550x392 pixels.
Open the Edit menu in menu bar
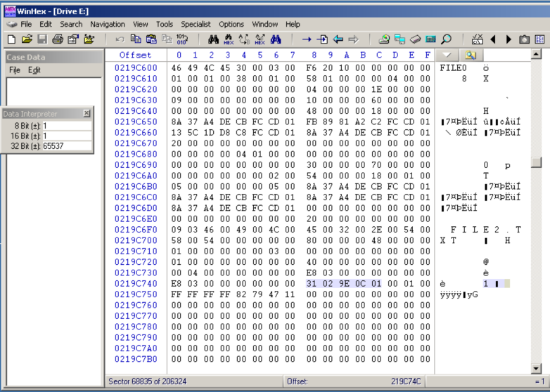pos(46,24)
